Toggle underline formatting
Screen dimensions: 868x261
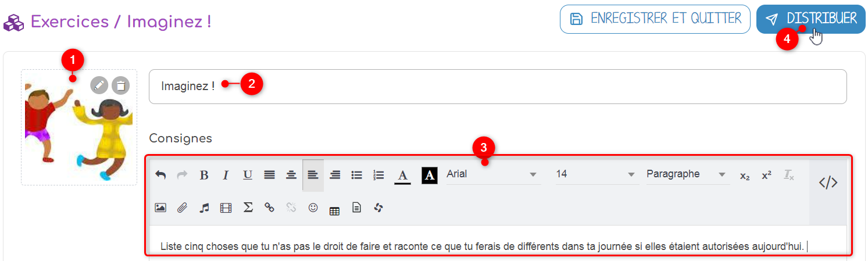[248, 175]
